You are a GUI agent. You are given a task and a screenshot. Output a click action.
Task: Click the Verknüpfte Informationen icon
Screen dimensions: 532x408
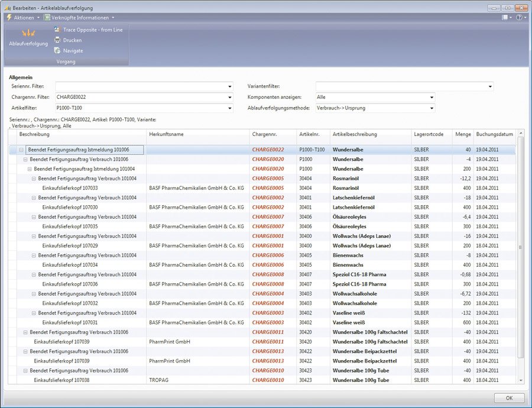(x=47, y=18)
